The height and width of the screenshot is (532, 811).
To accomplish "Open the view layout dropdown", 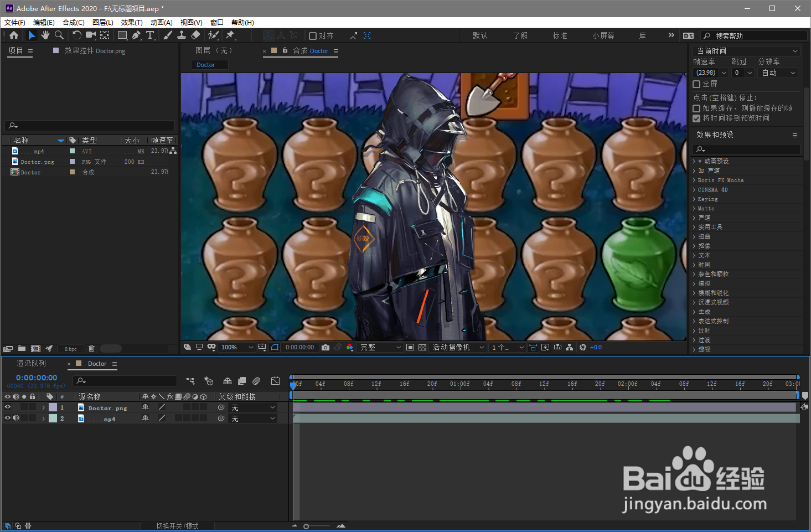I will pos(508,347).
